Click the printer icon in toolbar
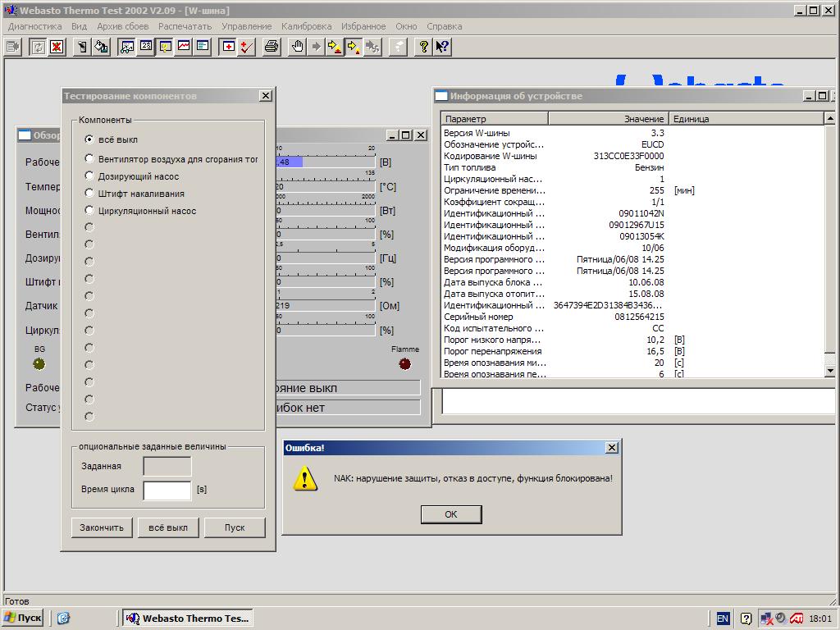 (x=272, y=47)
